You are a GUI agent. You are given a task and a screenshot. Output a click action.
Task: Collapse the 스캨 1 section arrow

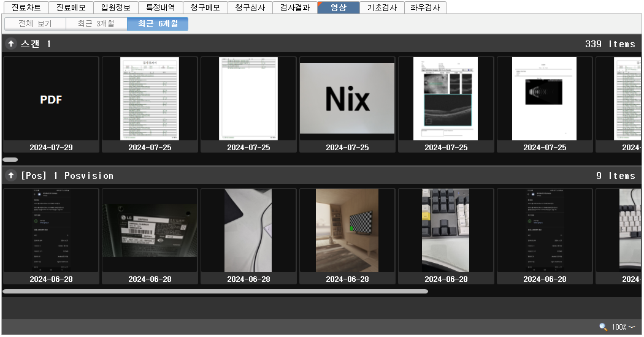click(11, 44)
